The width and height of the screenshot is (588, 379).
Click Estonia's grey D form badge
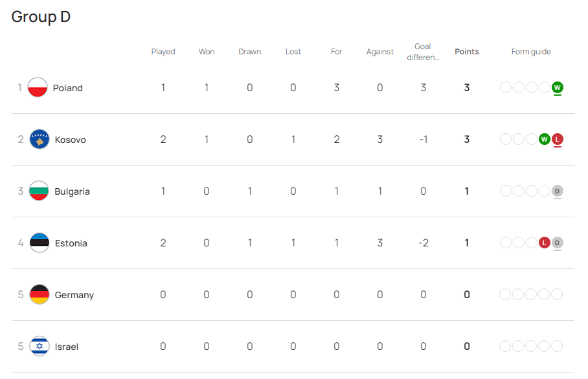tap(558, 243)
